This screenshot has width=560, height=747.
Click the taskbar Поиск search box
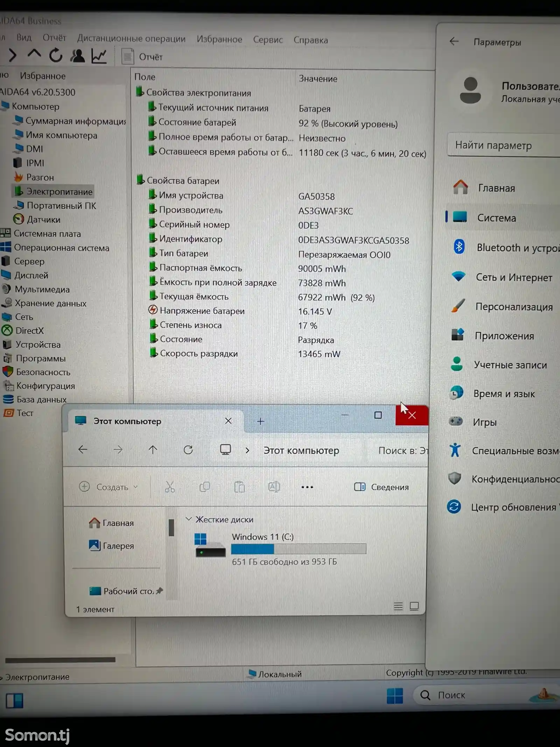(486, 695)
